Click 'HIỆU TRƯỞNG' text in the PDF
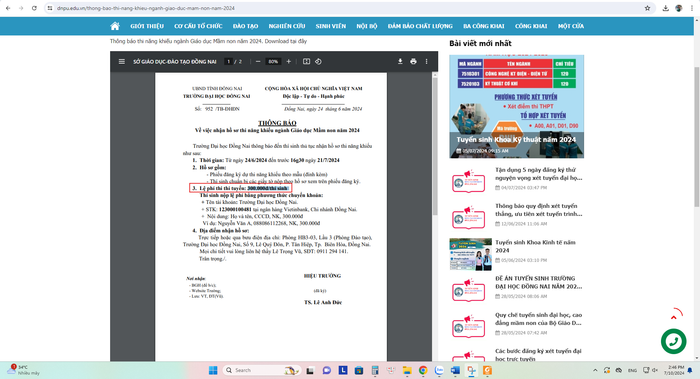 (x=322, y=276)
